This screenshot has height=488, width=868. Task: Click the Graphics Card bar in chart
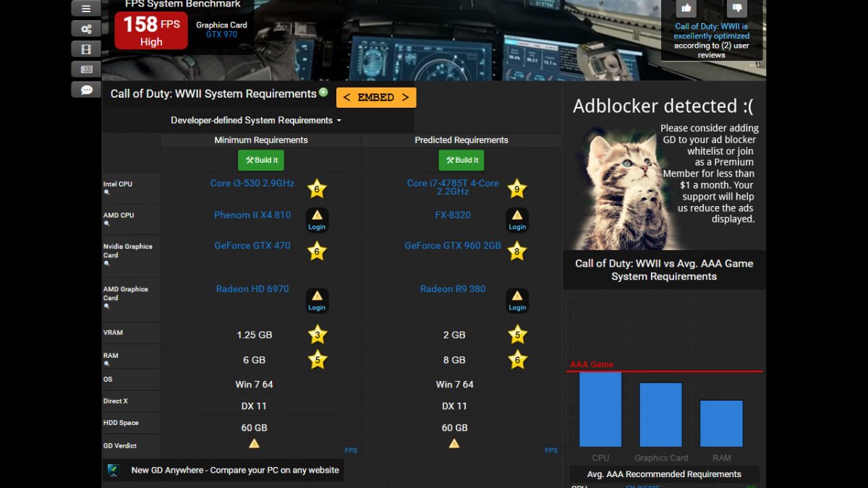tap(661, 414)
